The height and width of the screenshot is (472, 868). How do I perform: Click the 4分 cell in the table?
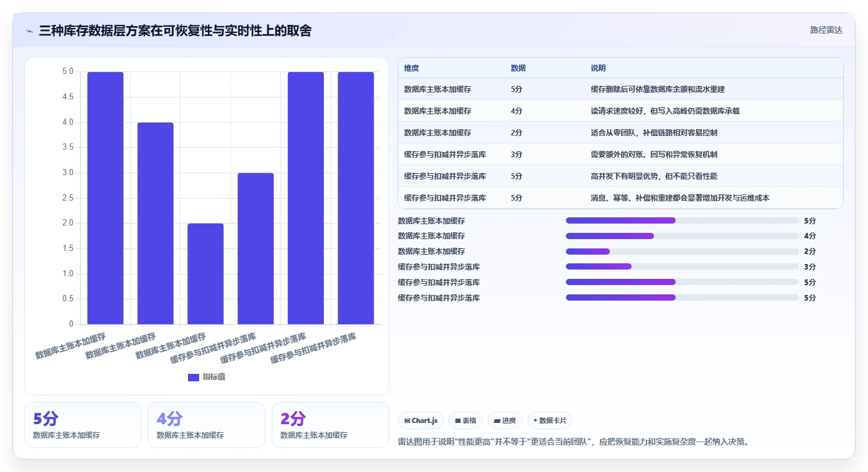(x=516, y=111)
